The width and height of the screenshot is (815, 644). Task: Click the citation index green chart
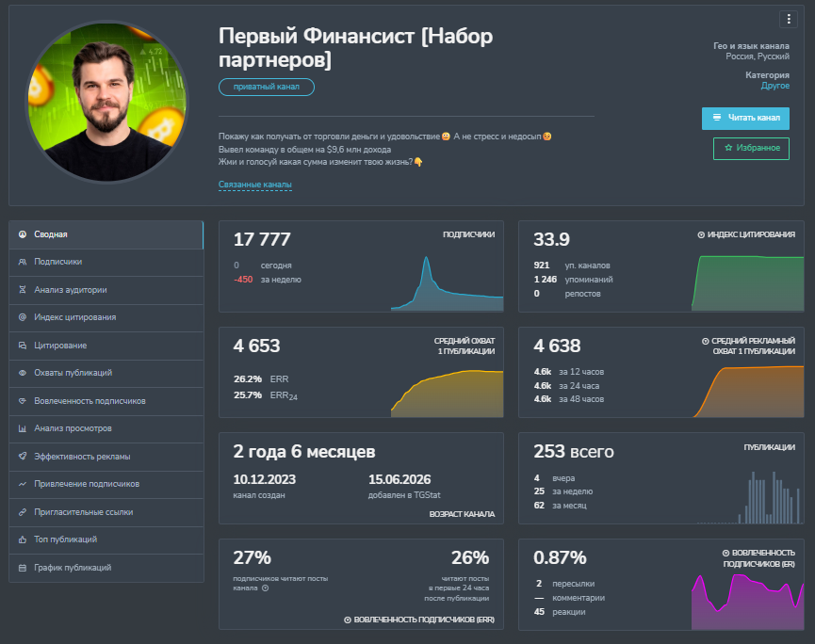click(x=747, y=283)
